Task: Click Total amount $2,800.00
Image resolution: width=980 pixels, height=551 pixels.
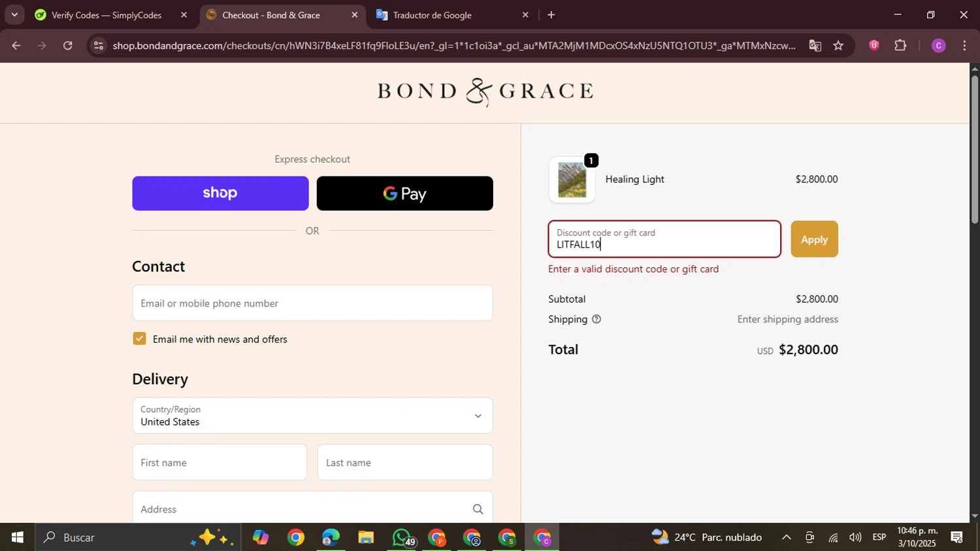Action: pyautogui.click(x=808, y=350)
